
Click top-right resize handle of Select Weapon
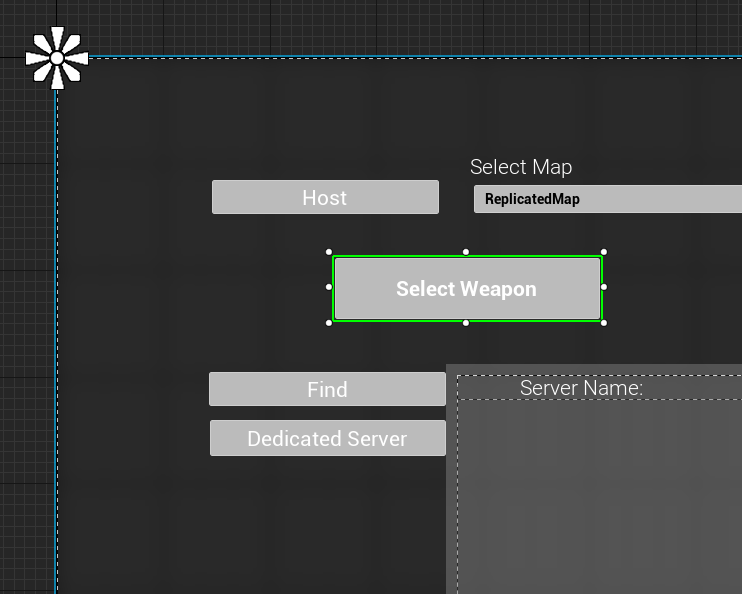coord(604,252)
